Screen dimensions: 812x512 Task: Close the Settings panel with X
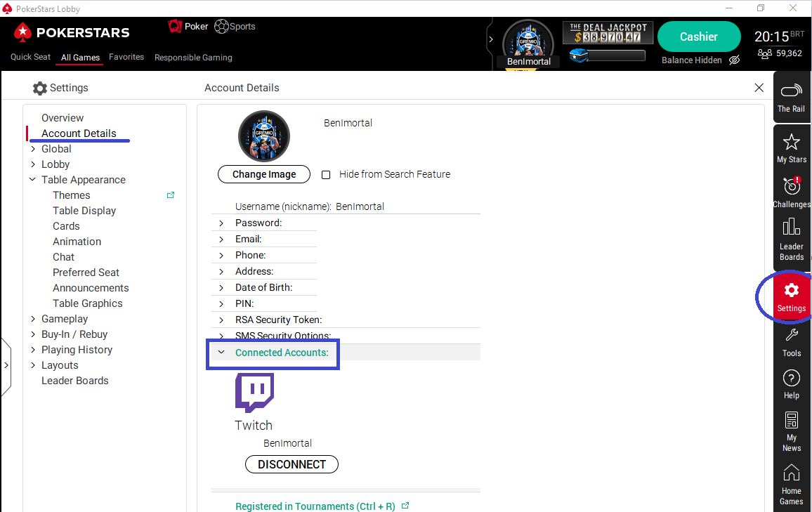click(759, 88)
